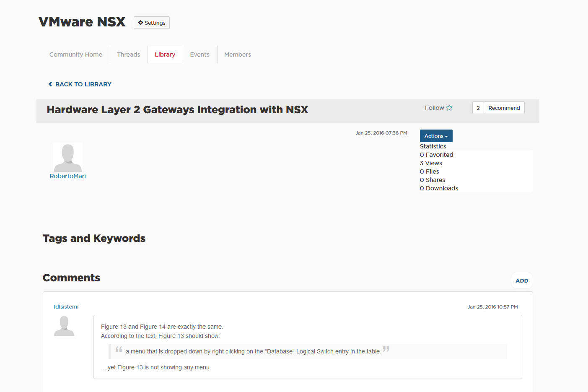
Task: Click the VMware NSX community title
Action: 82,22
